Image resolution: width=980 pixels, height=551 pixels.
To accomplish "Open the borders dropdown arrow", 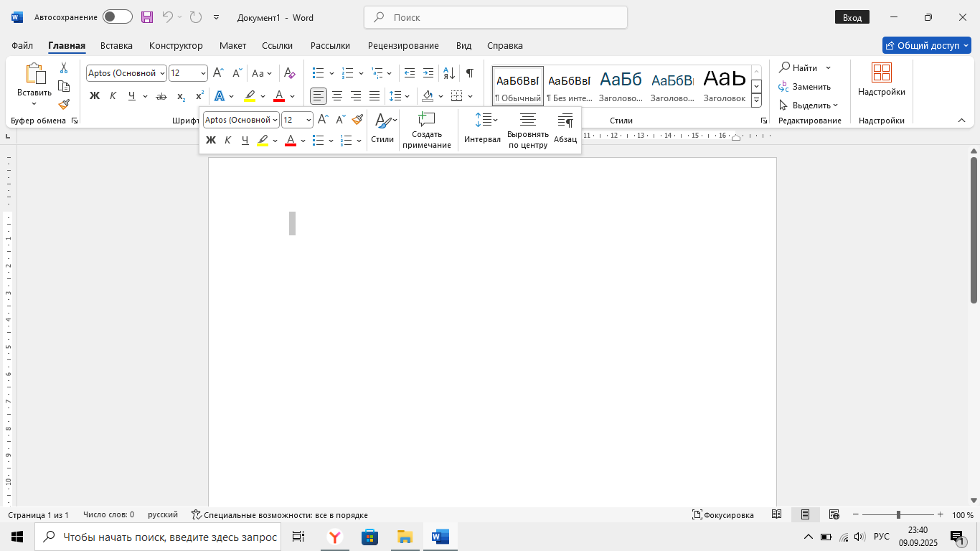I will (471, 96).
